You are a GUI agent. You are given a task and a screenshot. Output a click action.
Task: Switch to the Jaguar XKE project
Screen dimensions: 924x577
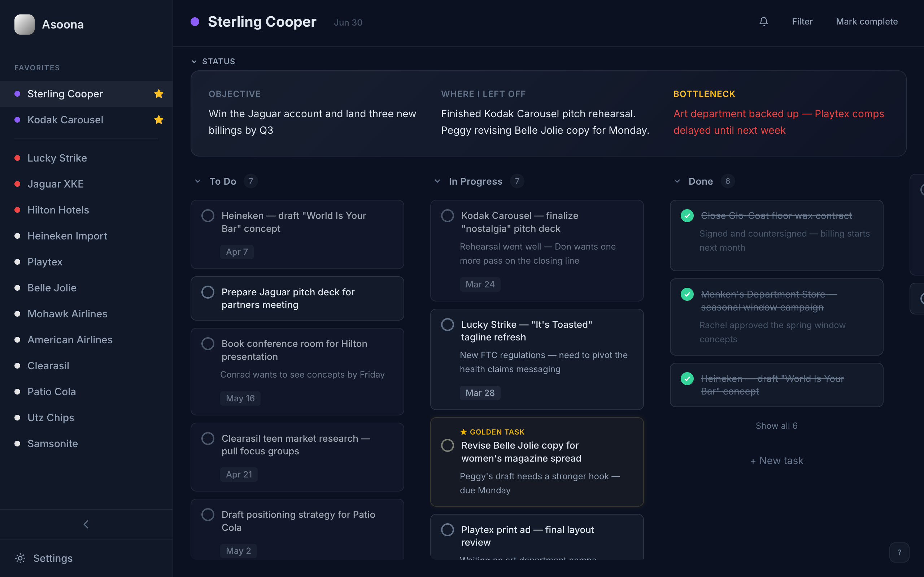pos(55,184)
